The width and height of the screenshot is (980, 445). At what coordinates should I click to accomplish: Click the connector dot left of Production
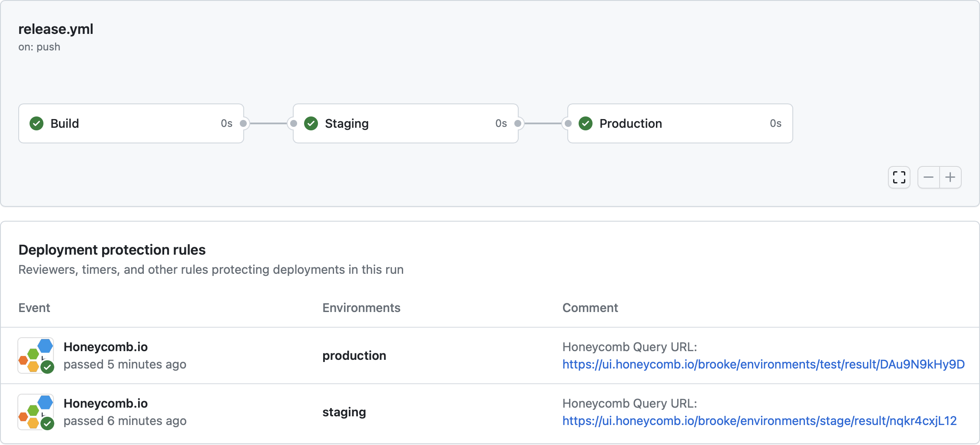pyautogui.click(x=568, y=123)
